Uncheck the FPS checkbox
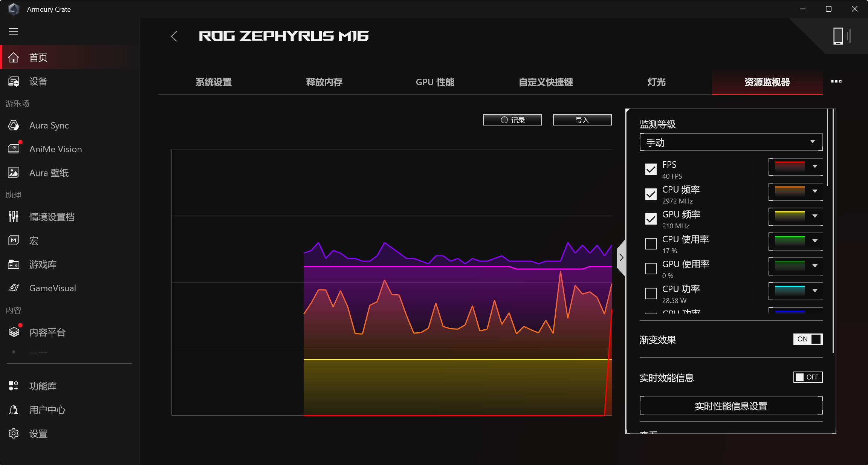The image size is (868, 465). (651, 169)
